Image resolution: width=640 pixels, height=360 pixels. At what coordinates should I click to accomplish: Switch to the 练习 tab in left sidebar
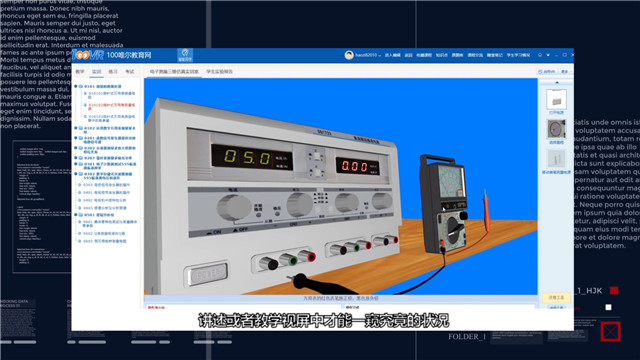pyautogui.click(x=113, y=71)
